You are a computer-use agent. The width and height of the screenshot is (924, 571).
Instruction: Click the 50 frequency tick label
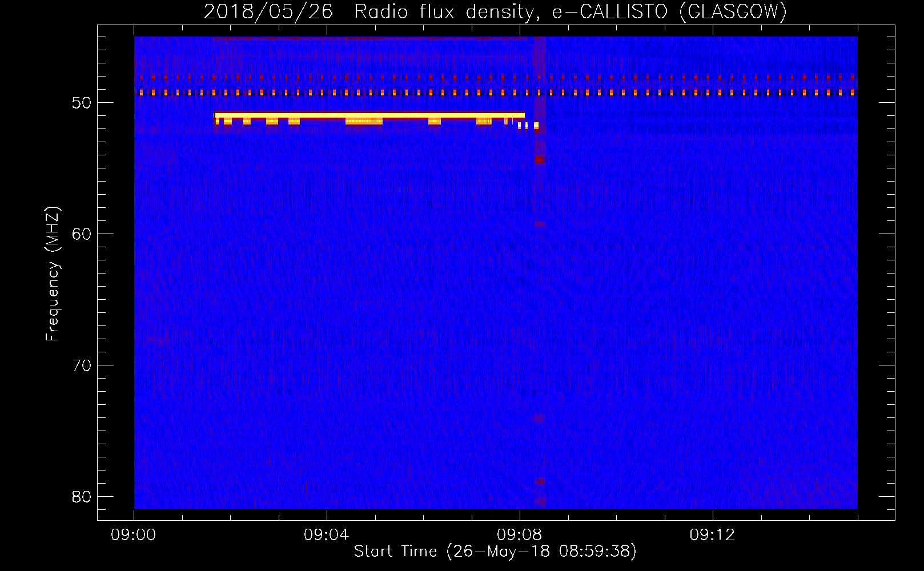82,103
